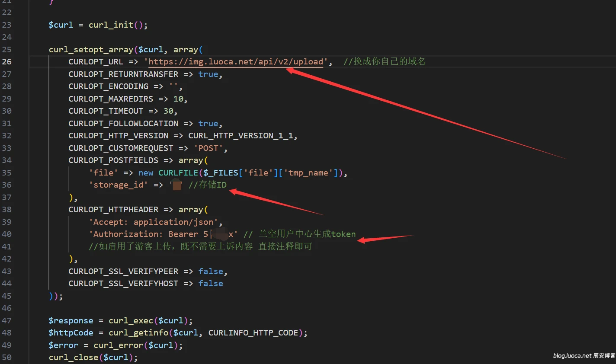
Task: Select line number 47 in the gutter
Action: point(7,321)
